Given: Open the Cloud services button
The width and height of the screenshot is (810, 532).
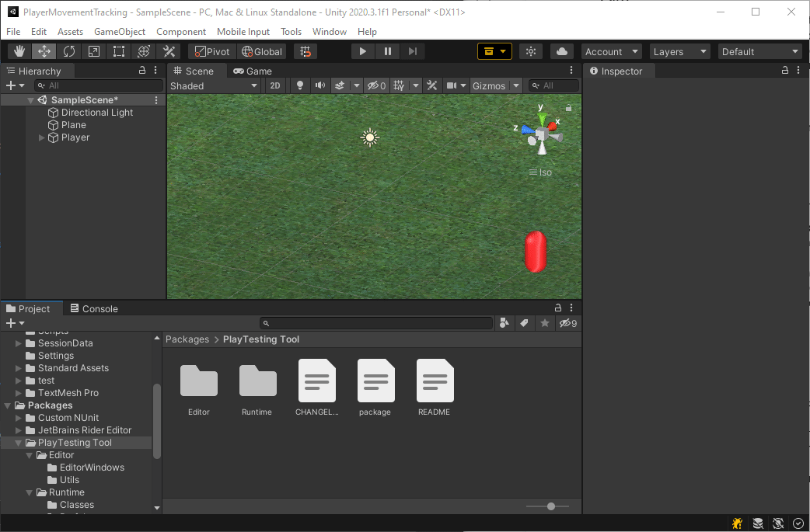Looking at the screenshot, I should click(562, 51).
